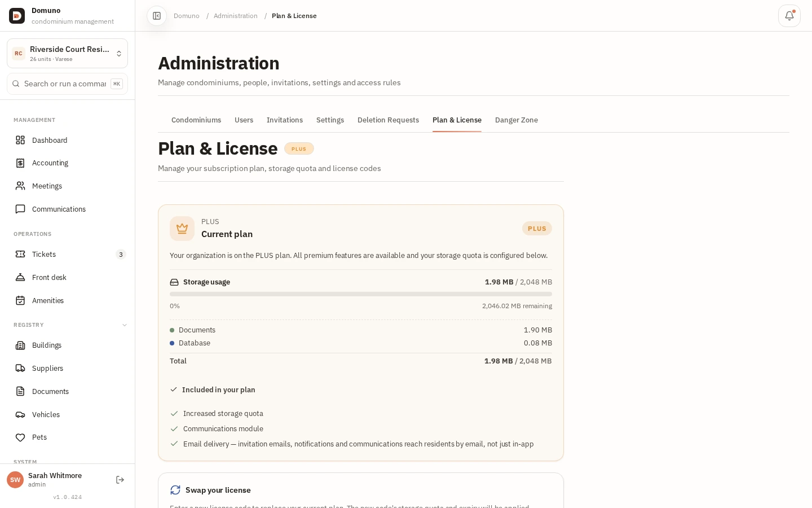Image resolution: width=812 pixels, height=508 pixels.
Task: Click the Vehicles car icon
Action: [20, 414]
